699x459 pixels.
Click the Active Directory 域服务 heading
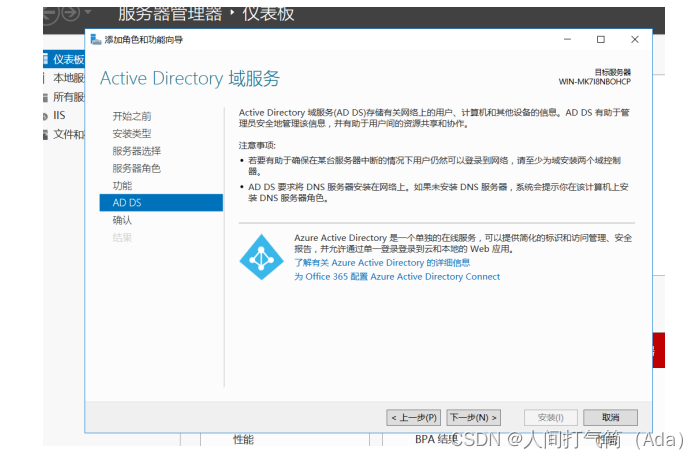click(190, 78)
